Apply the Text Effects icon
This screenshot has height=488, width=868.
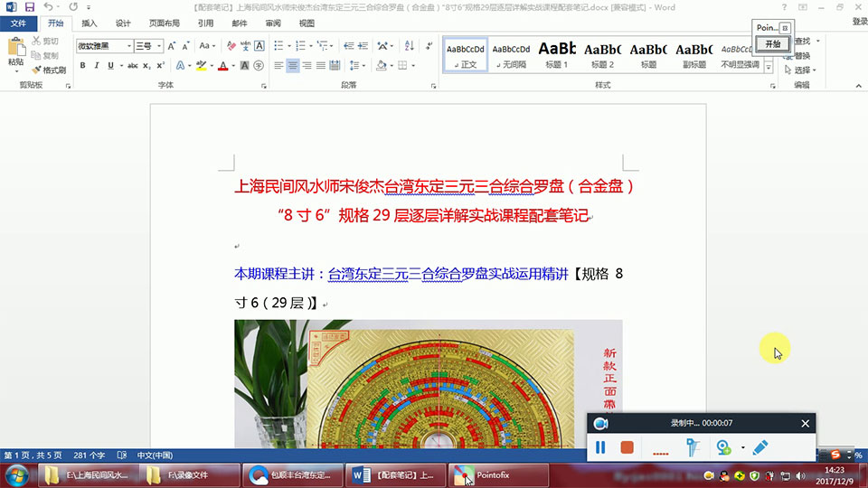[x=181, y=66]
